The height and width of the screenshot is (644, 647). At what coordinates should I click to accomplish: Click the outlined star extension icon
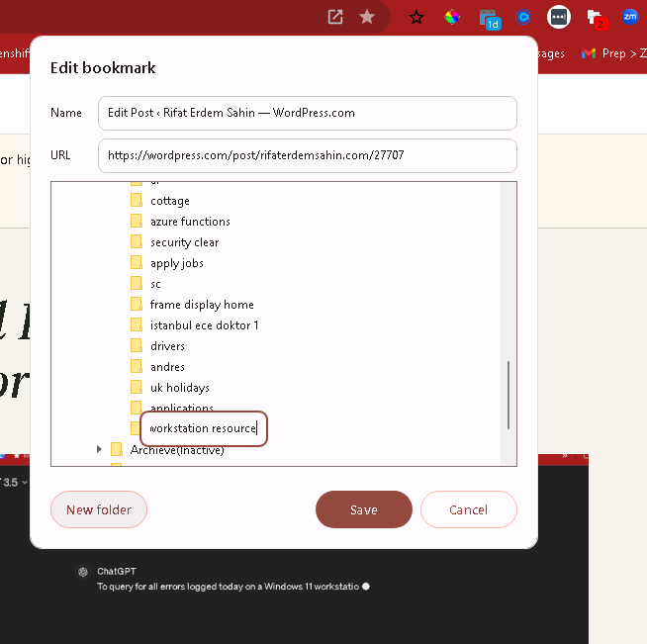[416, 18]
